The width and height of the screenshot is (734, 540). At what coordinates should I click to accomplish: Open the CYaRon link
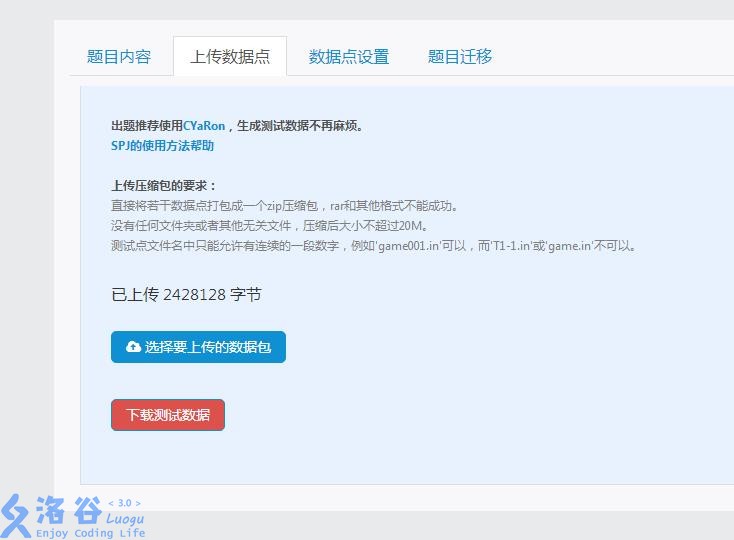(204, 126)
